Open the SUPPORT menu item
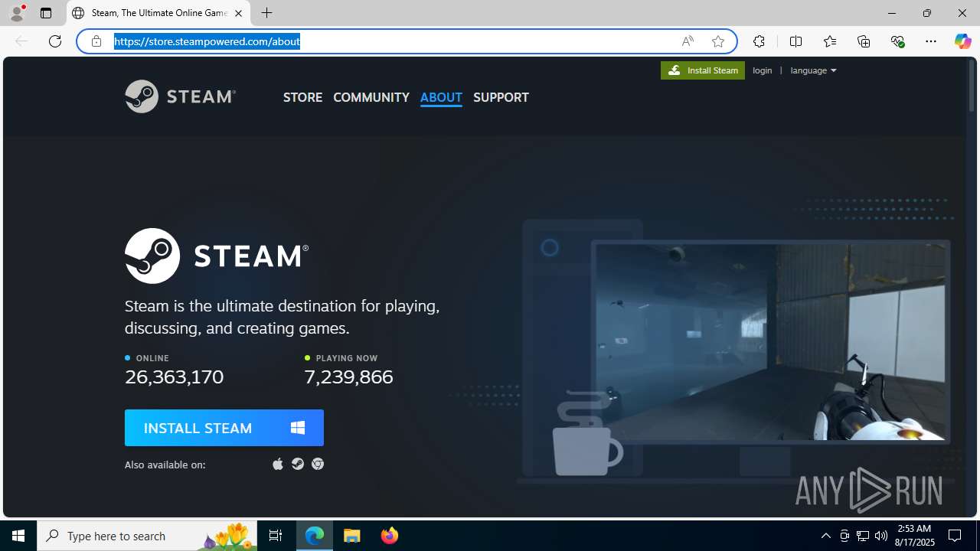 coord(501,97)
